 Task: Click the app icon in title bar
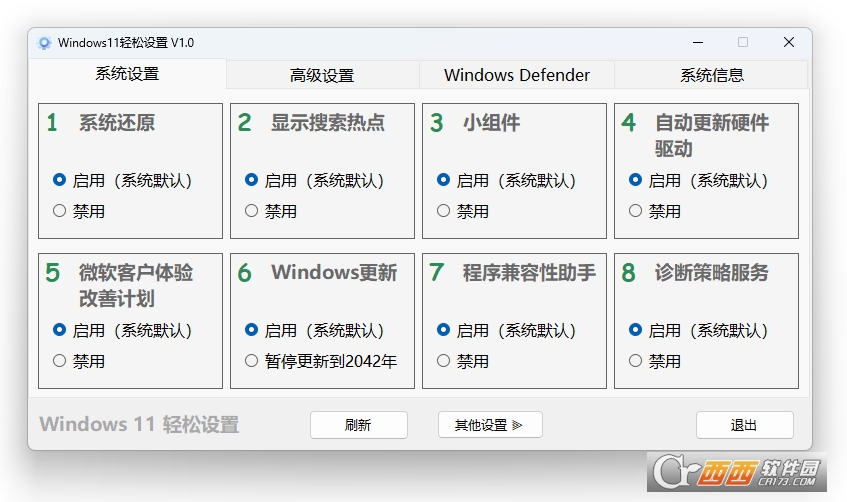click(x=44, y=43)
